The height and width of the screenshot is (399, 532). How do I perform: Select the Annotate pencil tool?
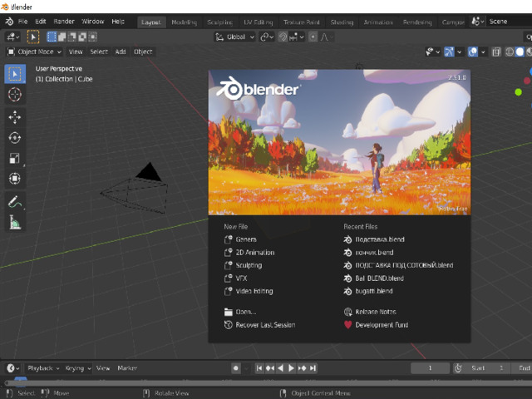[x=15, y=201]
